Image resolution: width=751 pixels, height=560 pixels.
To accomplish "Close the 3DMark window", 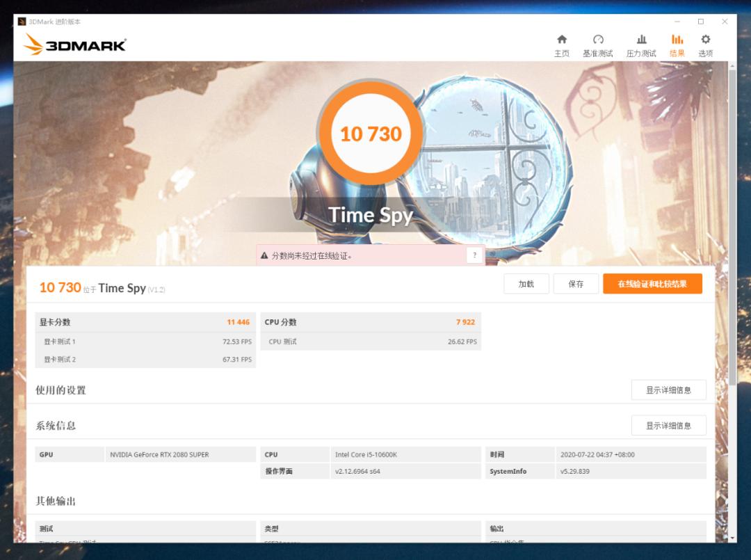I will click(725, 22).
